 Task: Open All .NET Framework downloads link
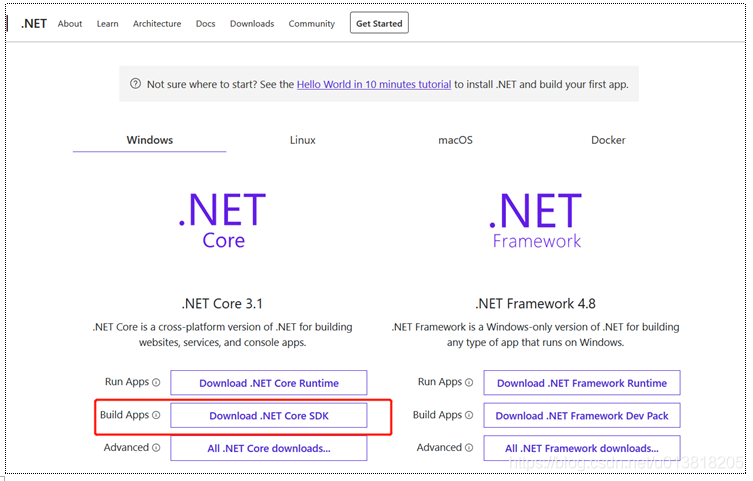click(582, 448)
